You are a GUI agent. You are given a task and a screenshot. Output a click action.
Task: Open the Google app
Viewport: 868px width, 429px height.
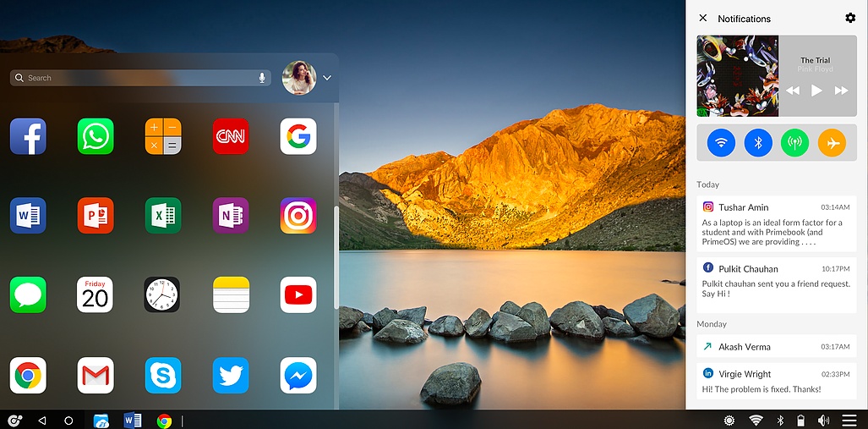298,136
